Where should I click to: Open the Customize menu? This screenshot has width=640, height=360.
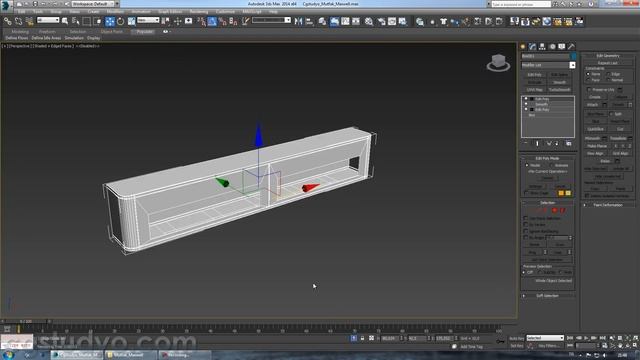225,12
